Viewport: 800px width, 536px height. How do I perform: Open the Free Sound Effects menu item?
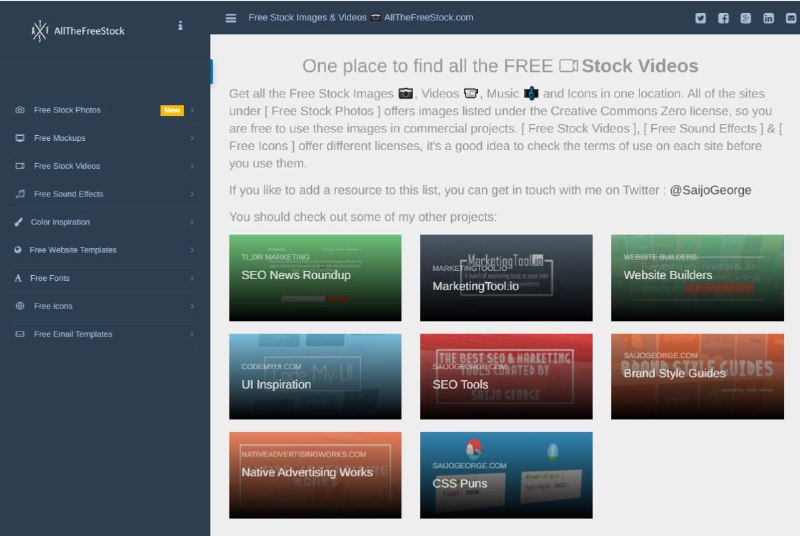(105, 194)
